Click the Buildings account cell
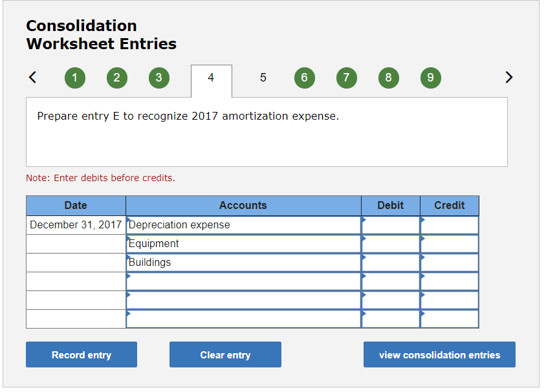This screenshot has width=546, height=392. [243, 262]
